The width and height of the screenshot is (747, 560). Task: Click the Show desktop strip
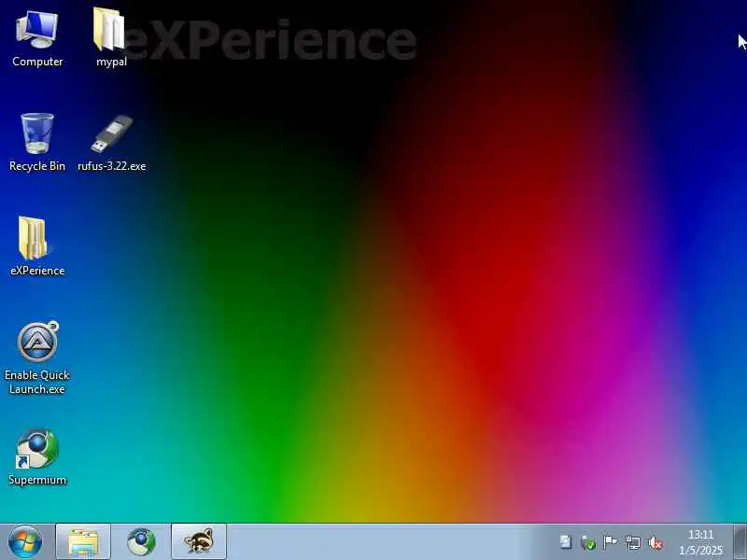[x=740, y=542]
